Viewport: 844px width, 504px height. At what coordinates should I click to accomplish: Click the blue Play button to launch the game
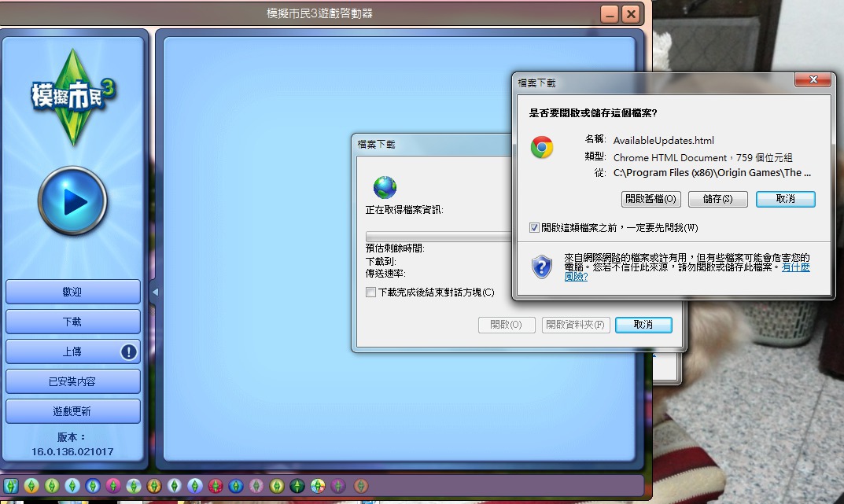[x=72, y=201]
